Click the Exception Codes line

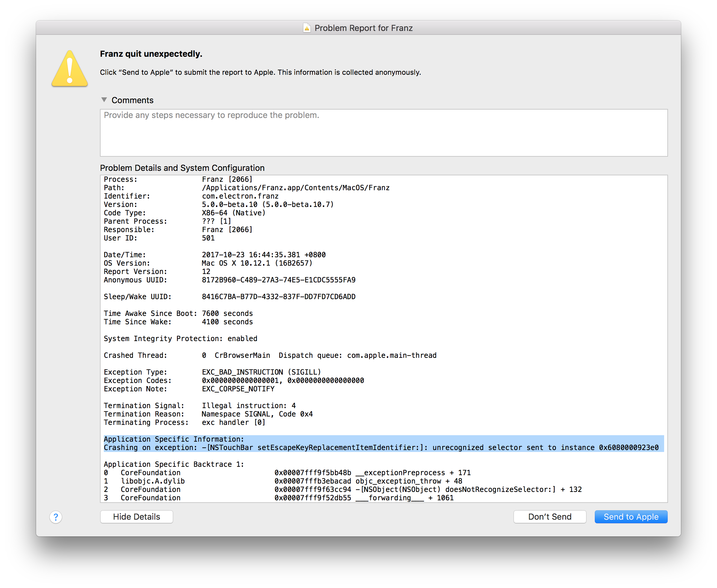[234, 381]
